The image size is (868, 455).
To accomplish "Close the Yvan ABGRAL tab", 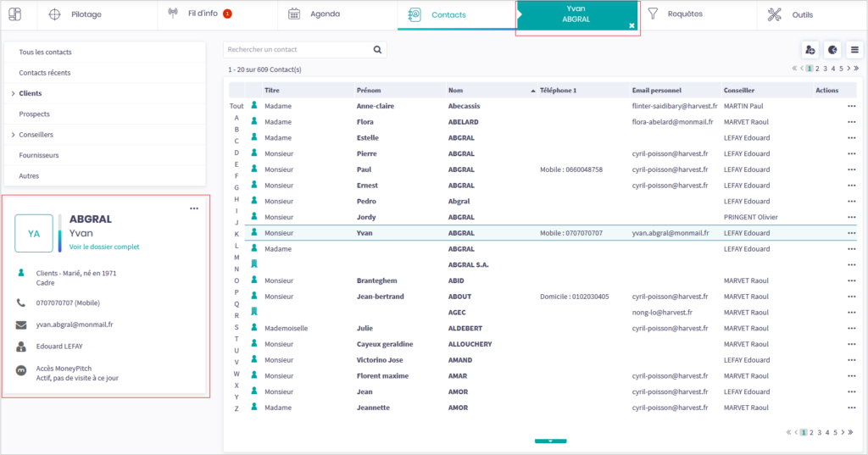I will click(x=631, y=26).
